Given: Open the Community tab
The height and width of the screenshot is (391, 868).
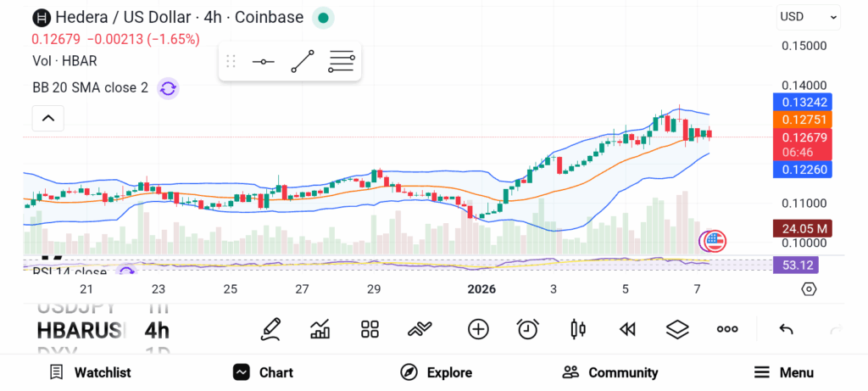Looking at the screenshot, I should pos(610,372).
